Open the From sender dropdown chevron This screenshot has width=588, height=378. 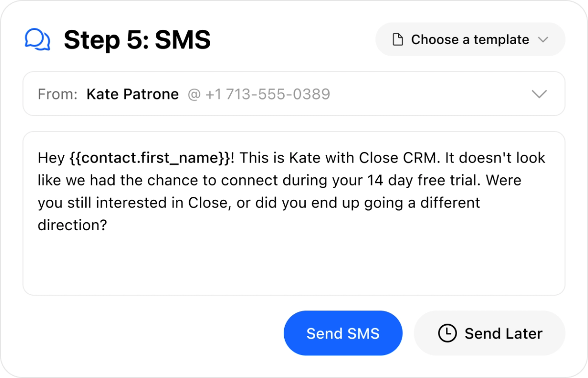[539, 94]
